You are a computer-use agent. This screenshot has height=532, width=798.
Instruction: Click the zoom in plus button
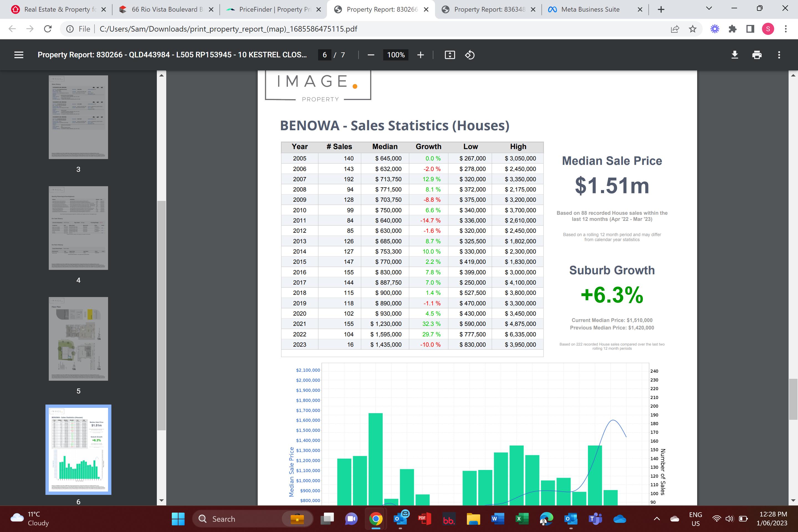click(420, 55)
